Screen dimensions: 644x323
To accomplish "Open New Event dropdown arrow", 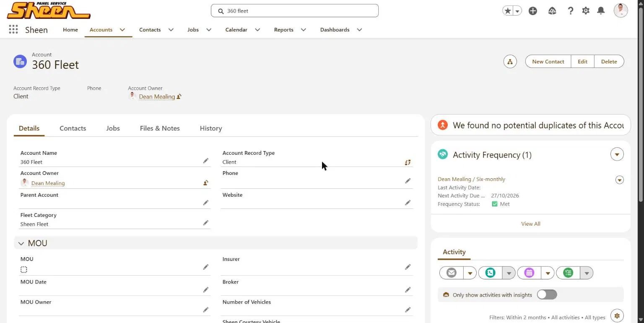I will [548, 273].
